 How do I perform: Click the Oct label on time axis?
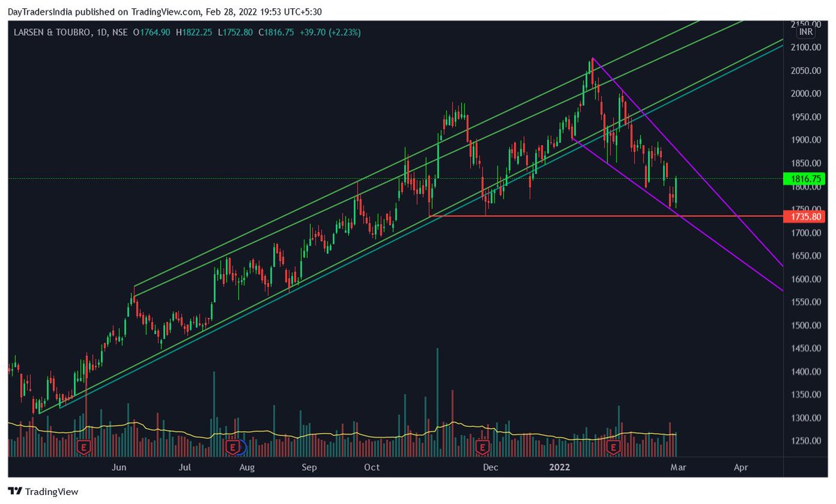(x=372, y=468)
